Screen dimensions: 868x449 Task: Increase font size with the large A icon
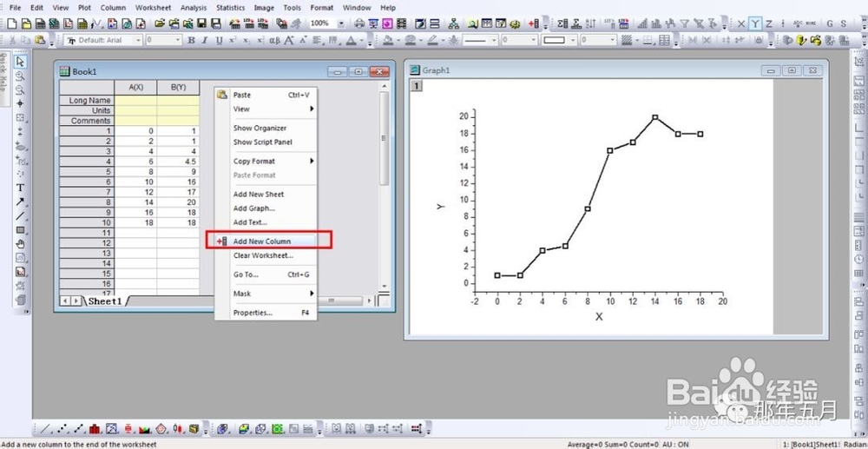pos(289,40)
